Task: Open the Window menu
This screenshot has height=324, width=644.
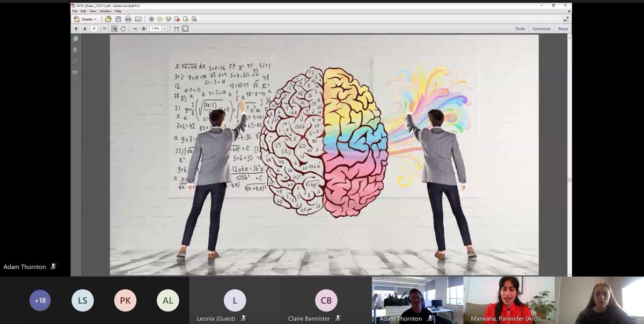Action: pos(106,11)
